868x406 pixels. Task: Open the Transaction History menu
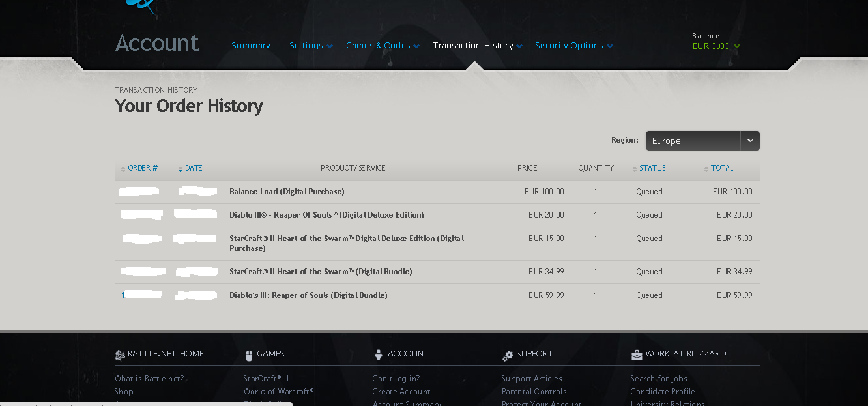(x=473, y=46)
